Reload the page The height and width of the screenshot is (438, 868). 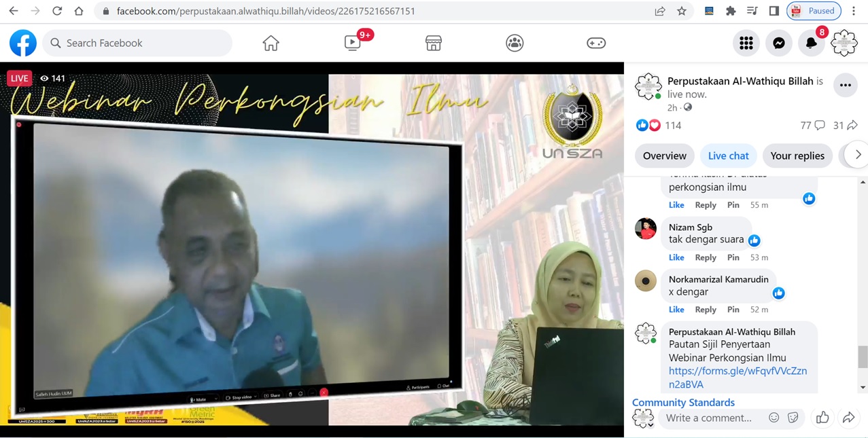(x=57, y=11)
